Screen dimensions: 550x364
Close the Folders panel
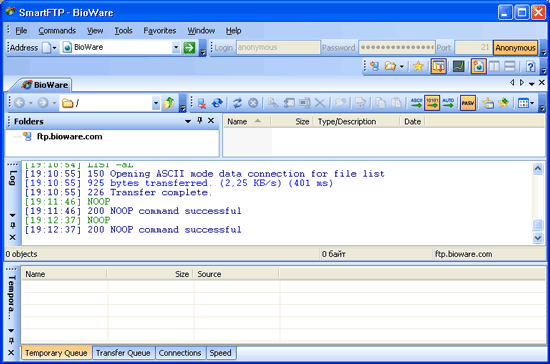(211, 121)
